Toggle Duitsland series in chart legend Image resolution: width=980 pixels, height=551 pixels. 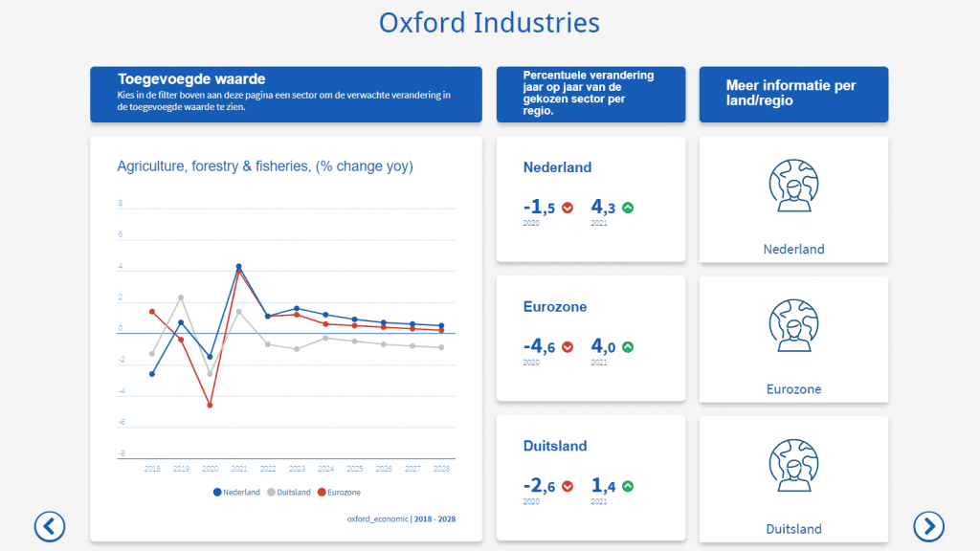coord(288,492)
